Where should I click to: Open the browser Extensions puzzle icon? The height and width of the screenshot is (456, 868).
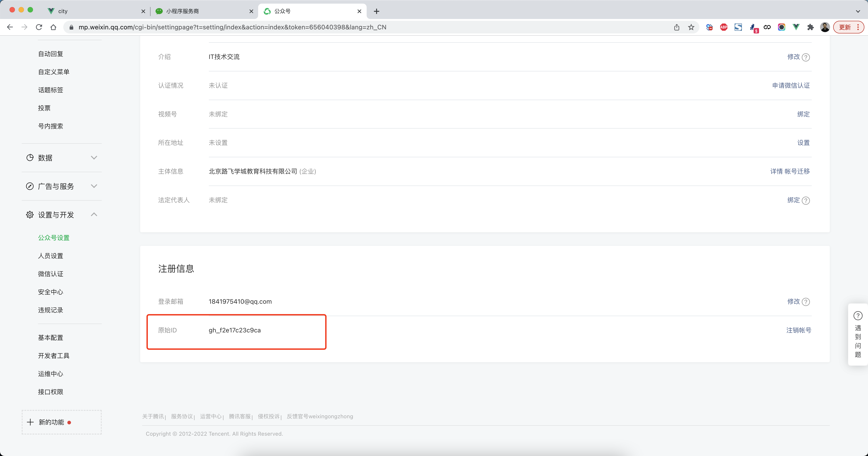click(810, 27)
